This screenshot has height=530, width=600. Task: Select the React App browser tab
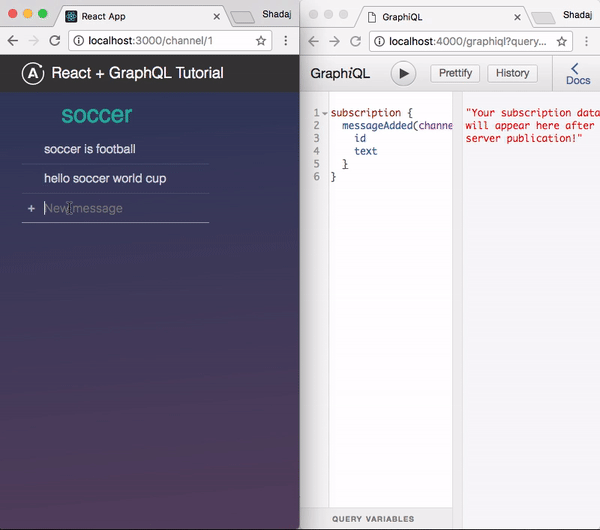click(142, 16)
